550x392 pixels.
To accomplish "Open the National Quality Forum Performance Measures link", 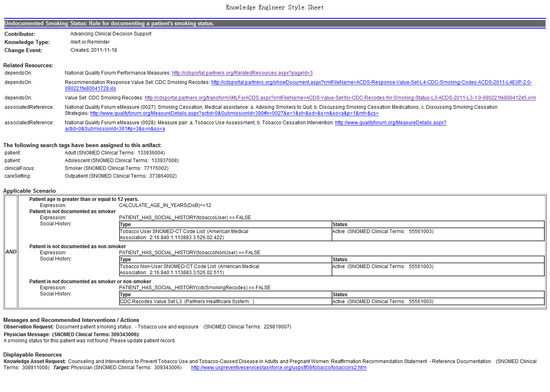I will (242, 73).
